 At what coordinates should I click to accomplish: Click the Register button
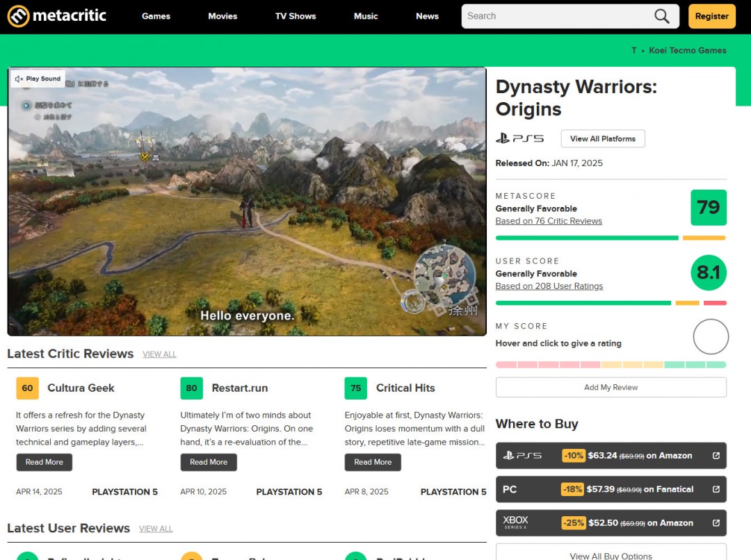pos(711,16)
